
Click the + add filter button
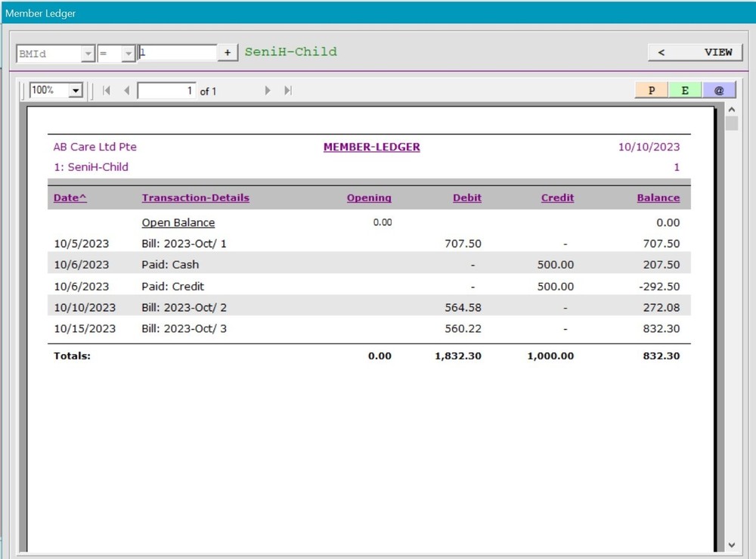tap(228, 53)
